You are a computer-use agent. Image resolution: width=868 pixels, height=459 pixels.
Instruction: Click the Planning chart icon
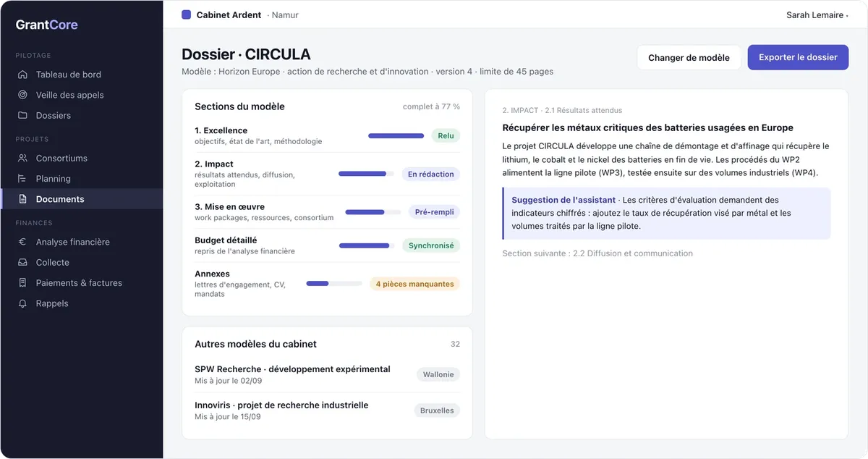click(22, 179)
